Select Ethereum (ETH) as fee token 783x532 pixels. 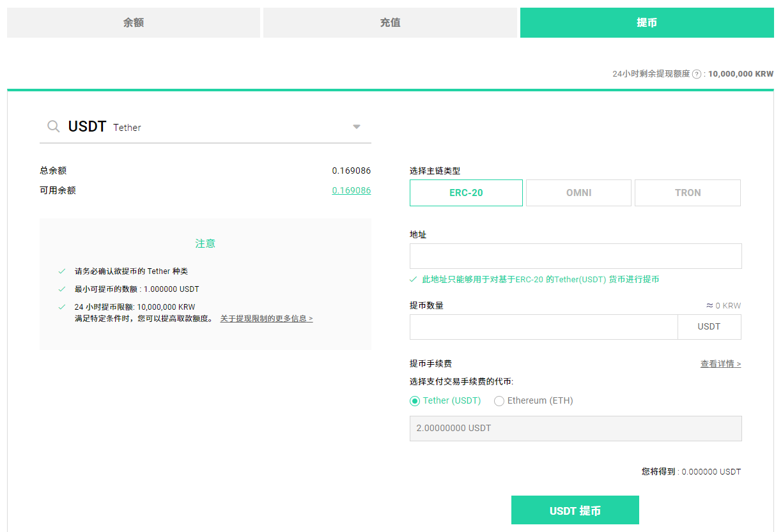coord(499,401)
